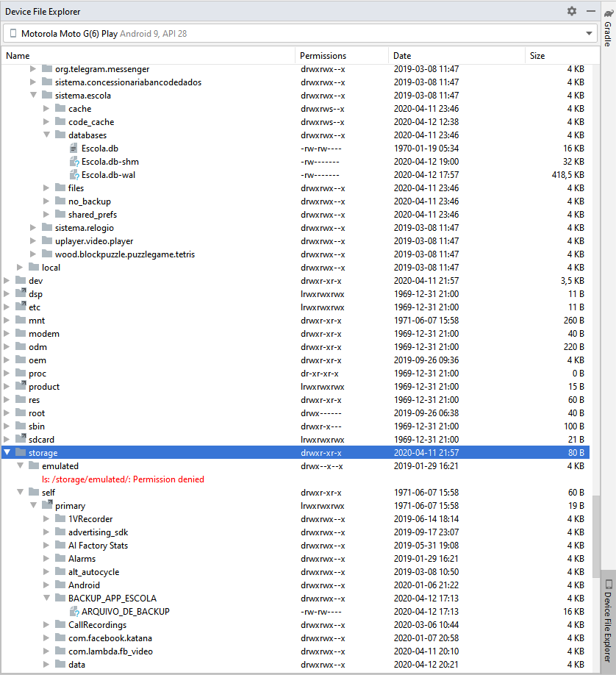This screenshot has width=616, height=675.
Task: Expand the 1VRecorder folder
Action: (x=46, y=518)
